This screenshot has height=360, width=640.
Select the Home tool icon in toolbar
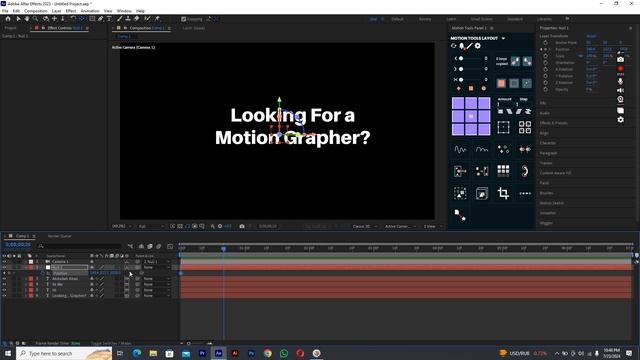click(8, 19)
